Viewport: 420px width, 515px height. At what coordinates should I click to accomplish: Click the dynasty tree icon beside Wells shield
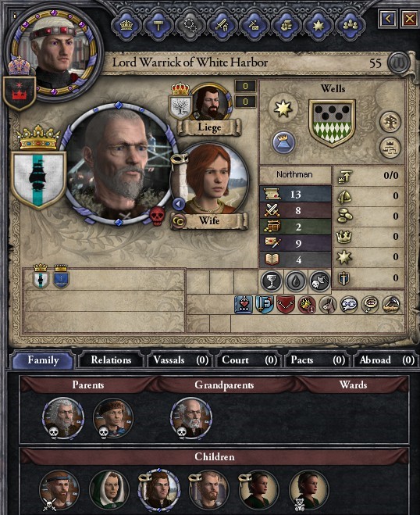coord(390,122)
